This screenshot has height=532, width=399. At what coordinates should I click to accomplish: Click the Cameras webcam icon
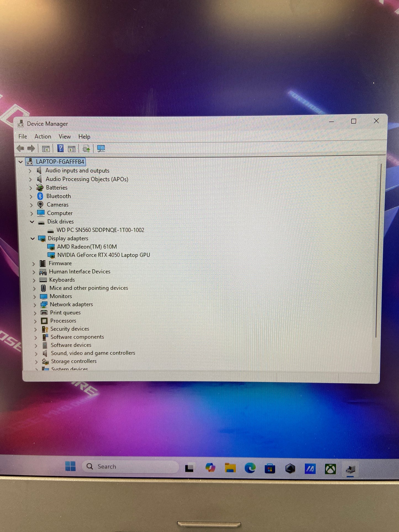[x=41, y=205]
